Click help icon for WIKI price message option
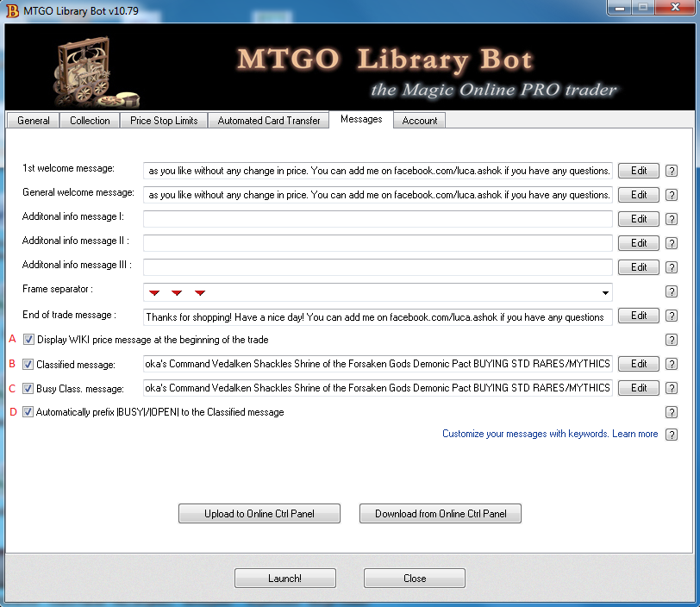 672,340
